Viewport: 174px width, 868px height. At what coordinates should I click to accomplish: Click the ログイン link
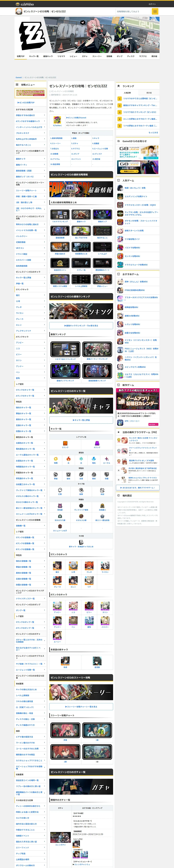click(x=152, y=4)
